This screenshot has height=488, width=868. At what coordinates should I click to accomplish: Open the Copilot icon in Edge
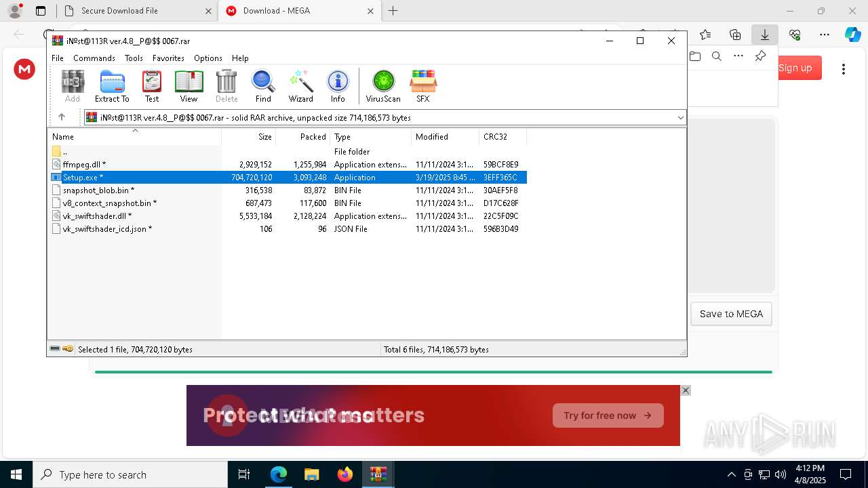click(x=852, y=35)
